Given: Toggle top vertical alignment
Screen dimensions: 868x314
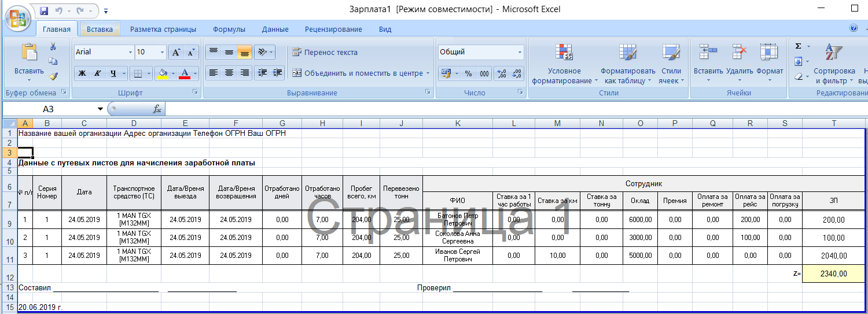Looking at the screenshot, I should [214, 52].
